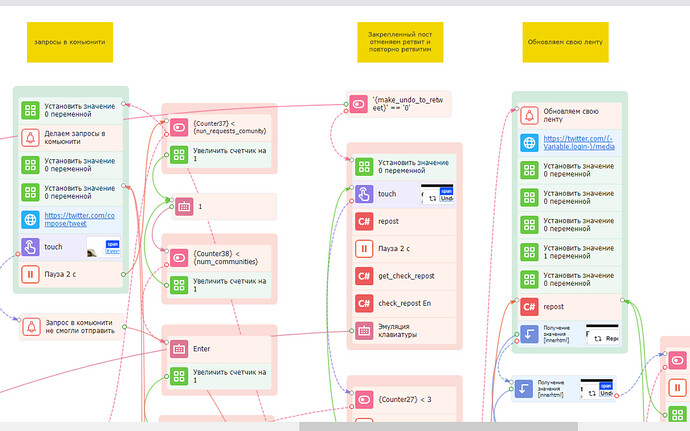Open the twitter.com Variable.login media link
Image resolution: width=690 pixels, height=431 pixels.
pyautogui.click(x=579, y=143)
